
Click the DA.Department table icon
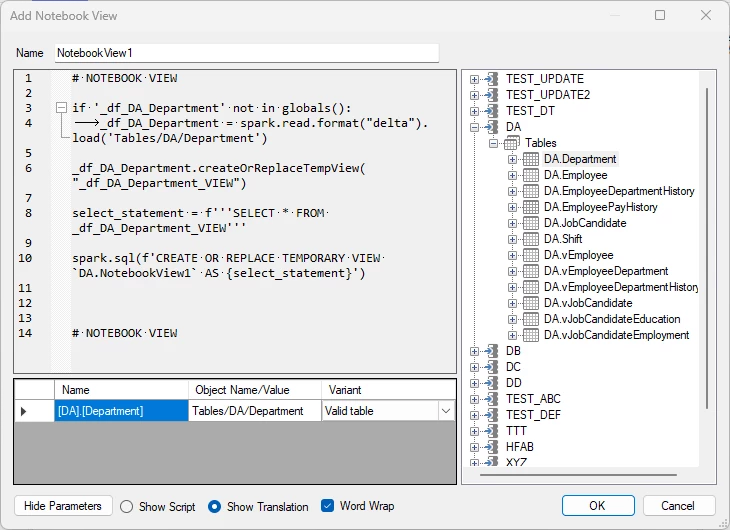point(531,159)
